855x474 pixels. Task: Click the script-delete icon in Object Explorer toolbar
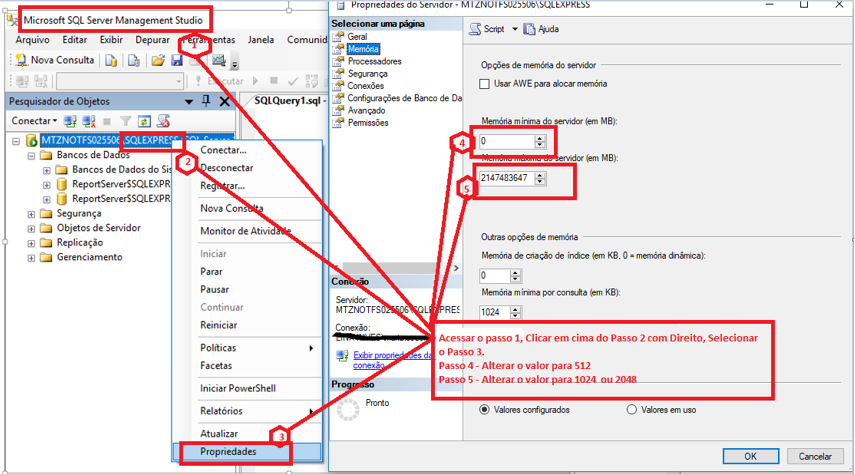click(x=164, y=121)
